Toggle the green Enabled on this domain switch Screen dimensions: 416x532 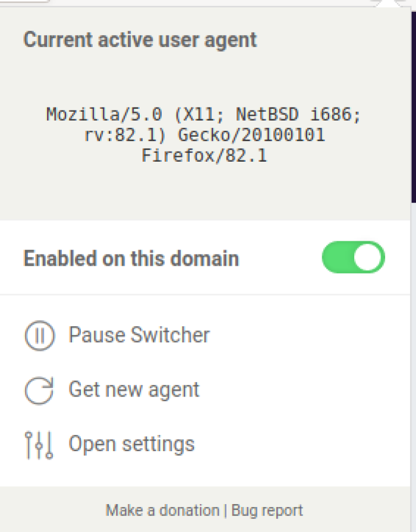point(354,257)
